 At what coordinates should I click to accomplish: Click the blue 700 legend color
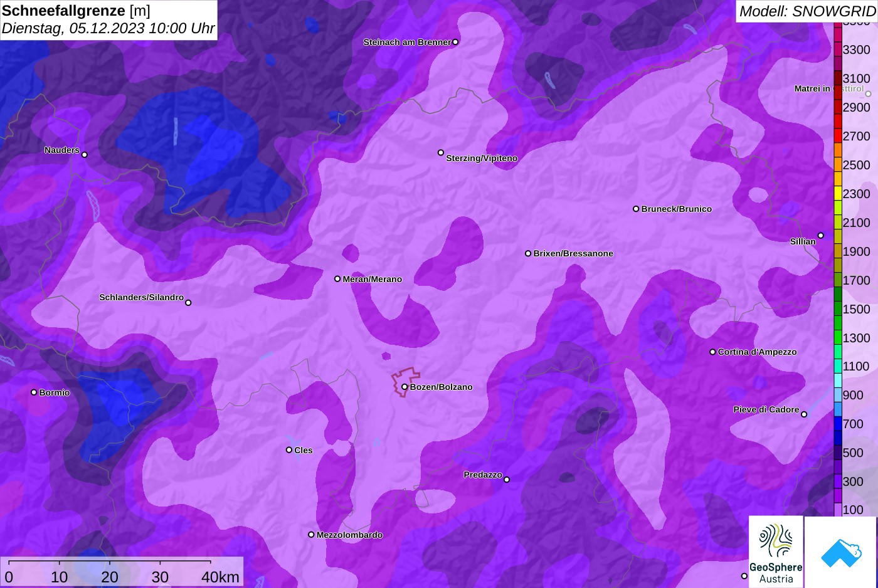(x=838, y=424)
